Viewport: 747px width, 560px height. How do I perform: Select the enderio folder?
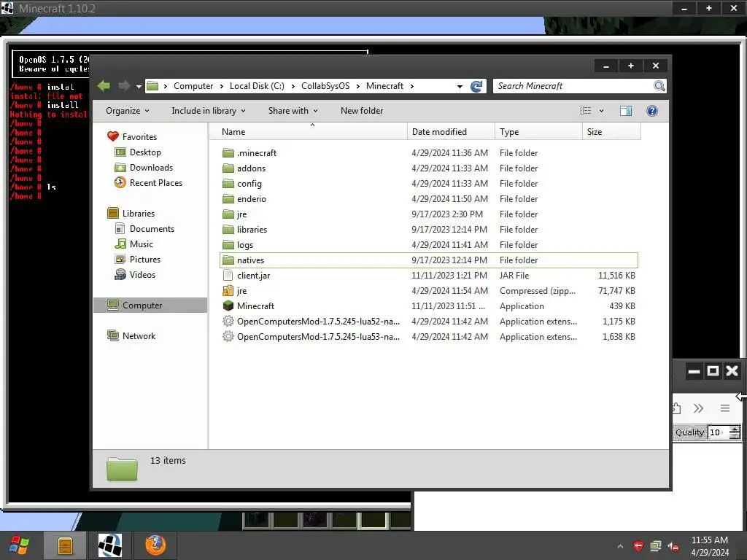(x=429, y=198)
